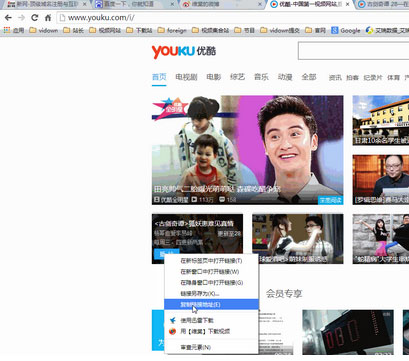The width and height of the screenshot is (409, 361).
Task: Open the 动漫 navigation link
Action: [x=285, y=77]
